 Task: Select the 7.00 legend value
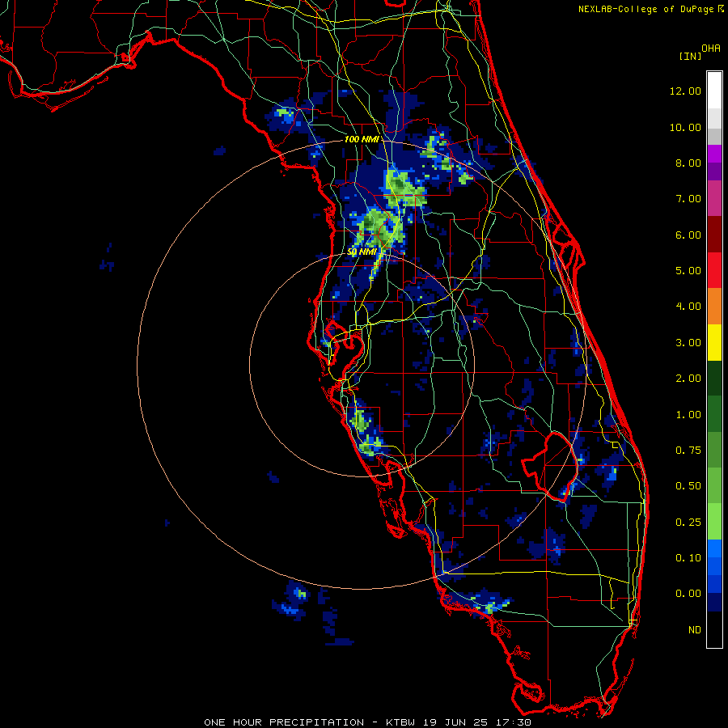(x=688, y=199)
